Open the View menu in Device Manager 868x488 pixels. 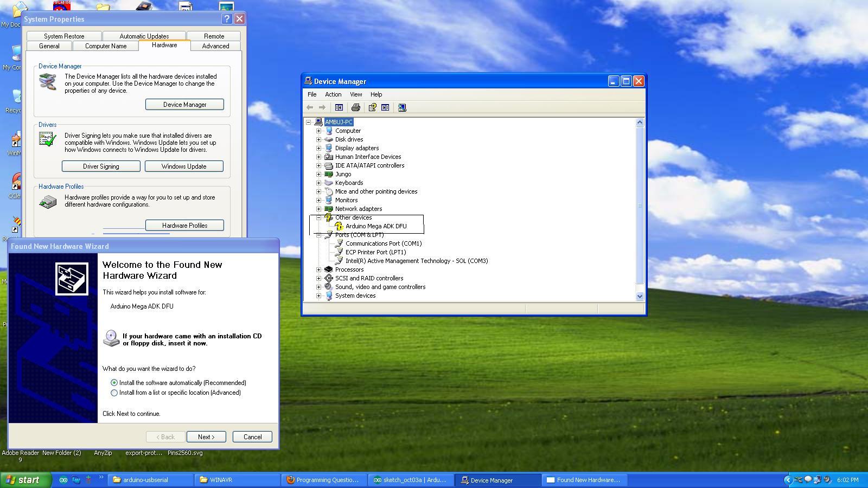click(x=356, y=94)
